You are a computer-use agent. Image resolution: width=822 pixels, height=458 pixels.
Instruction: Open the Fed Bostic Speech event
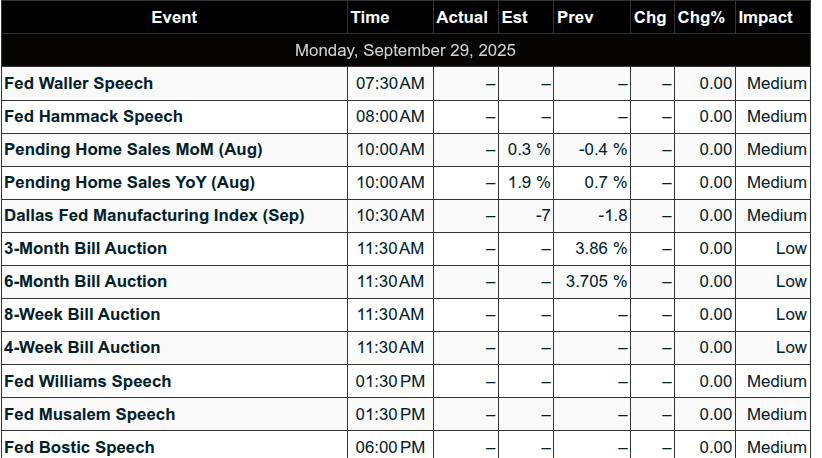point(79,448)
